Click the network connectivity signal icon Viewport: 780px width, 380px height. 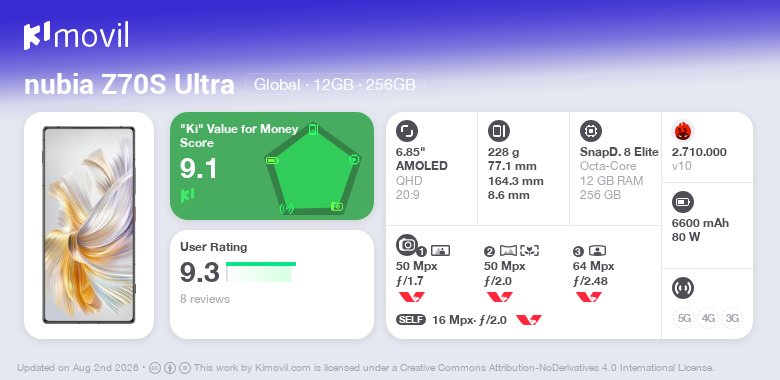click(x=683, y=288)
